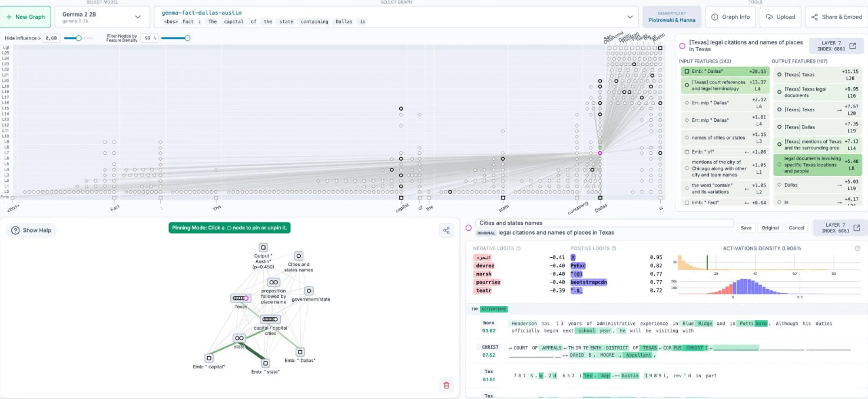
Task: Select legal documents Texas locations output feature
Action: click(817, 165)
